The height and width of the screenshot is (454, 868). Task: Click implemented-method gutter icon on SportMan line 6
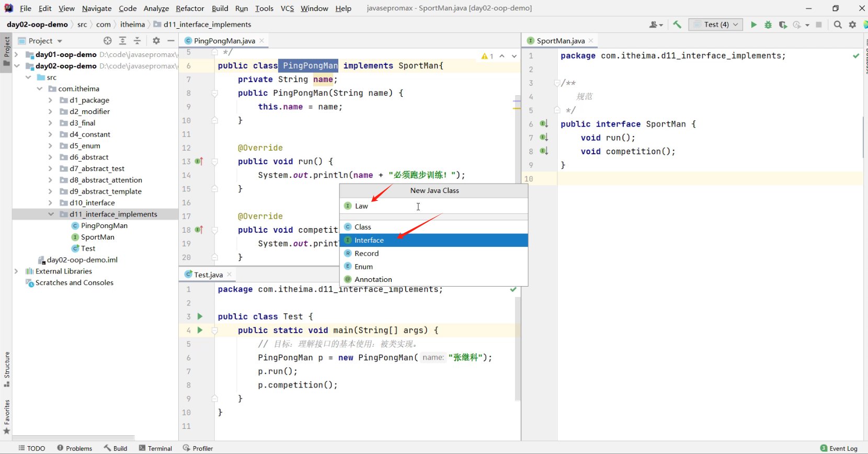(x=544, y=124)
